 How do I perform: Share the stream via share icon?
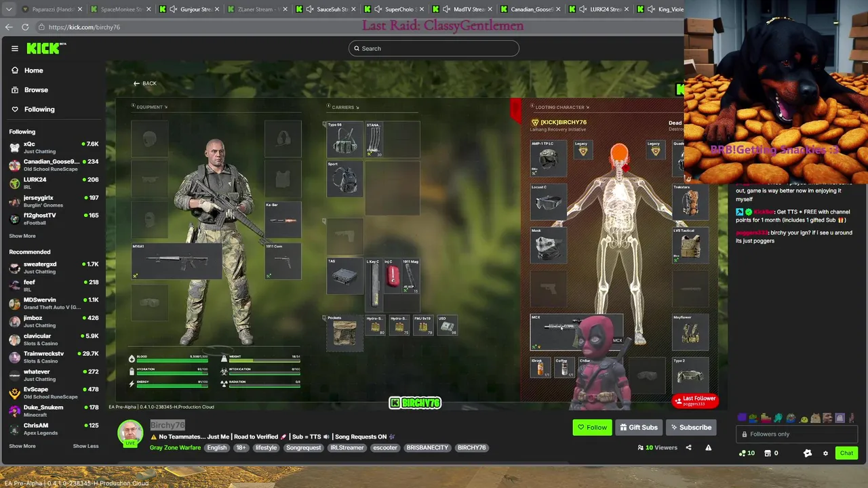coord(688,447)
